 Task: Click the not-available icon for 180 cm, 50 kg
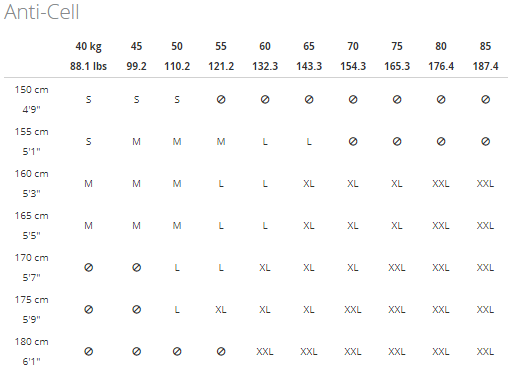177,352
